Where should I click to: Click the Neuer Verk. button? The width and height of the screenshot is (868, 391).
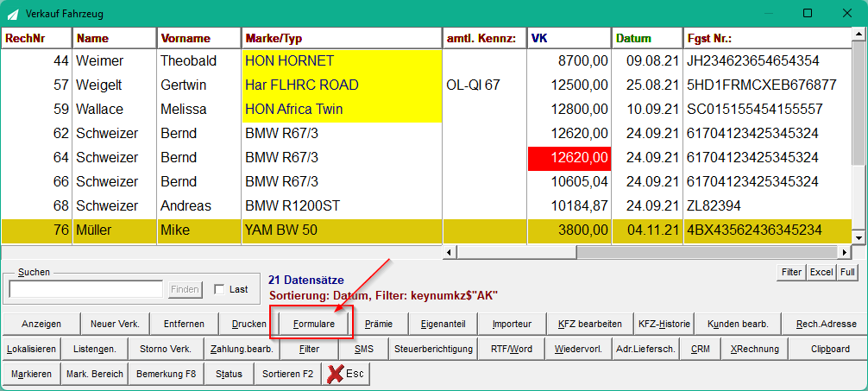[115, 324]
